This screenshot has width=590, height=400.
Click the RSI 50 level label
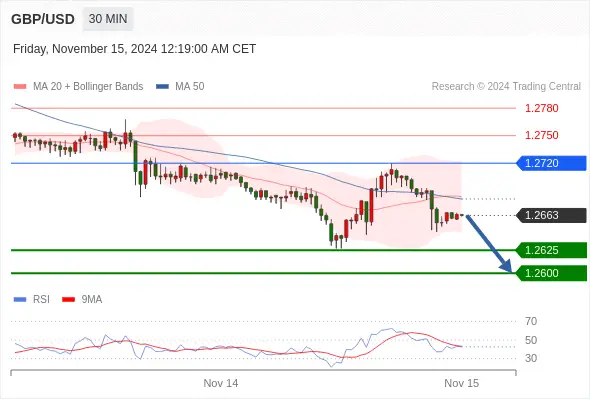[531, 340]
